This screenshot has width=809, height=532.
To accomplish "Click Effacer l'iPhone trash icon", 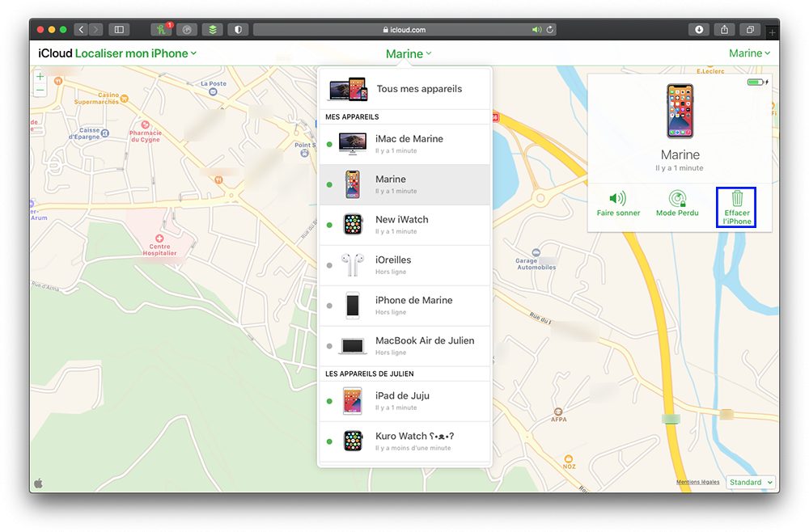I will click(x=737, y=199).
